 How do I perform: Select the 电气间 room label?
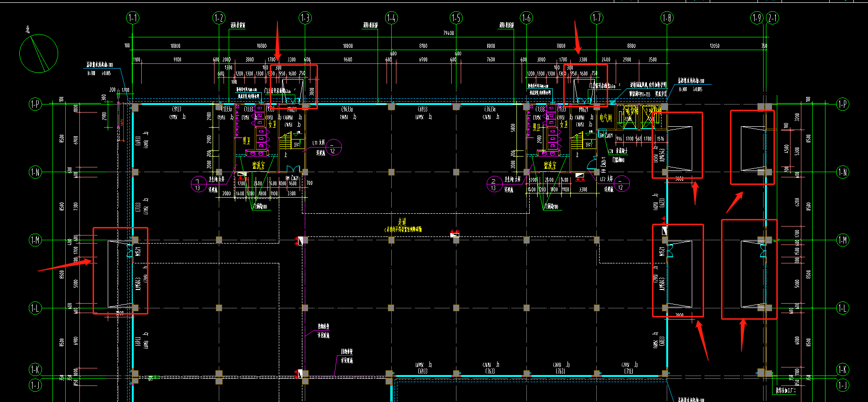pos(606,118)
